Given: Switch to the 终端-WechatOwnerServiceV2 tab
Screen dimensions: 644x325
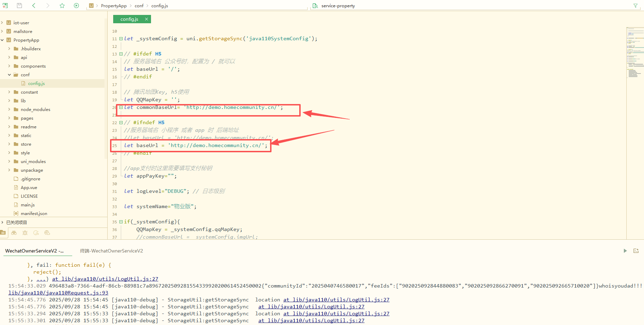Looking at the screenshot, I should [x=111, y=251].
